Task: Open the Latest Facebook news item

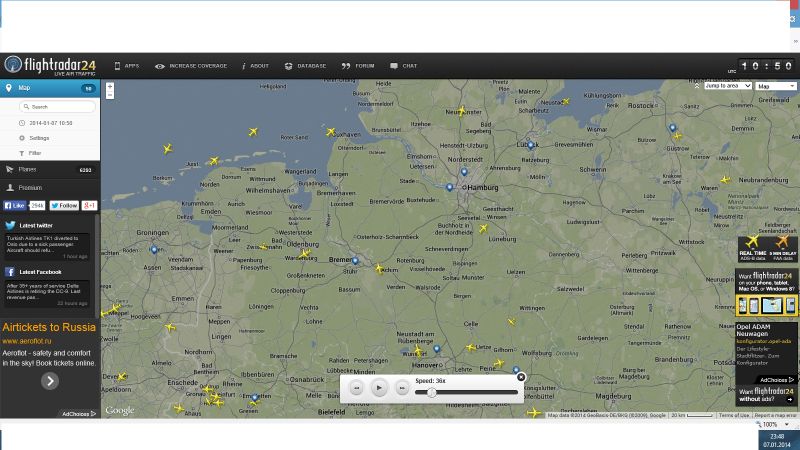Action: [47, 293]
